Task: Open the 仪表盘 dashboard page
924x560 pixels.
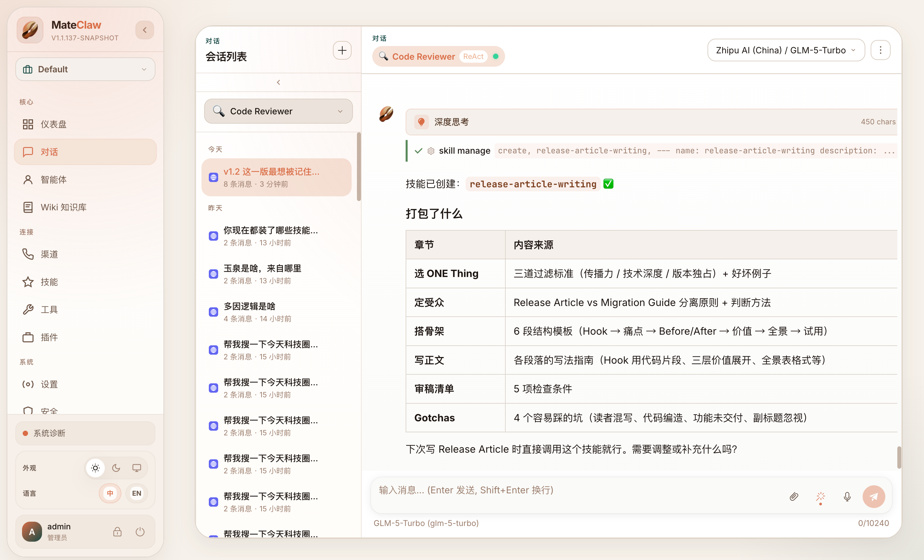Action: point(54,124)
